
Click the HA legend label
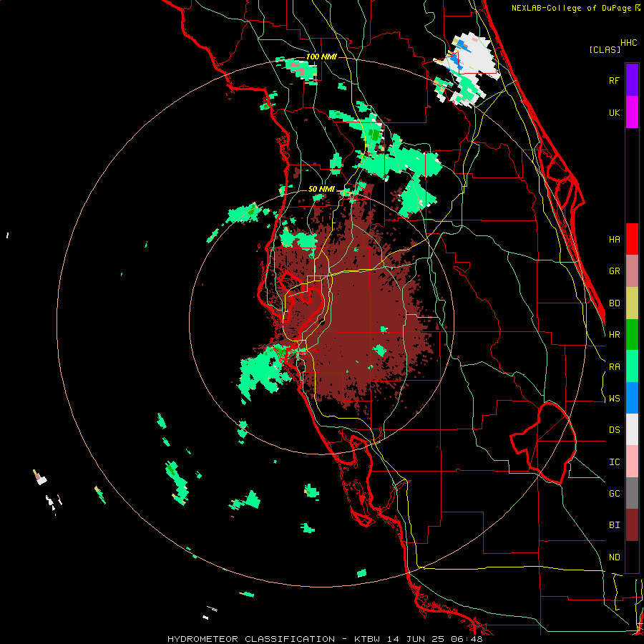pyautogui.click(x=614, y=239)
